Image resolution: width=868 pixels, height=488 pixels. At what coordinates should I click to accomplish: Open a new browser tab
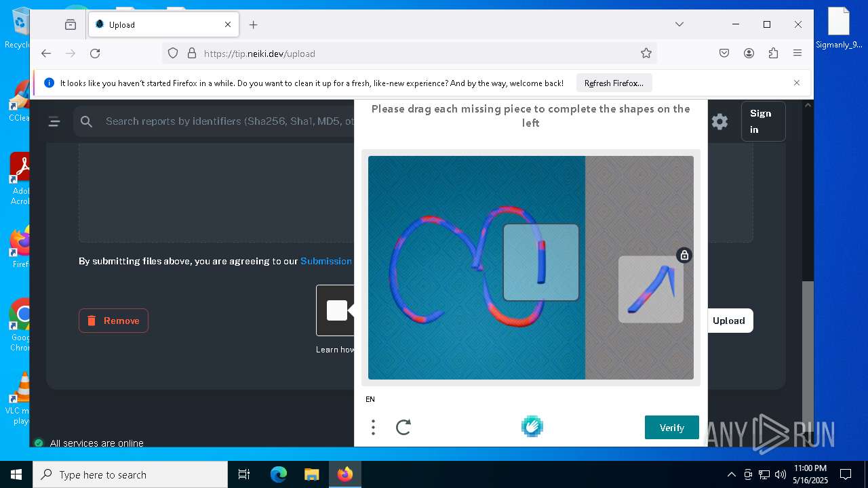(253, 24)
